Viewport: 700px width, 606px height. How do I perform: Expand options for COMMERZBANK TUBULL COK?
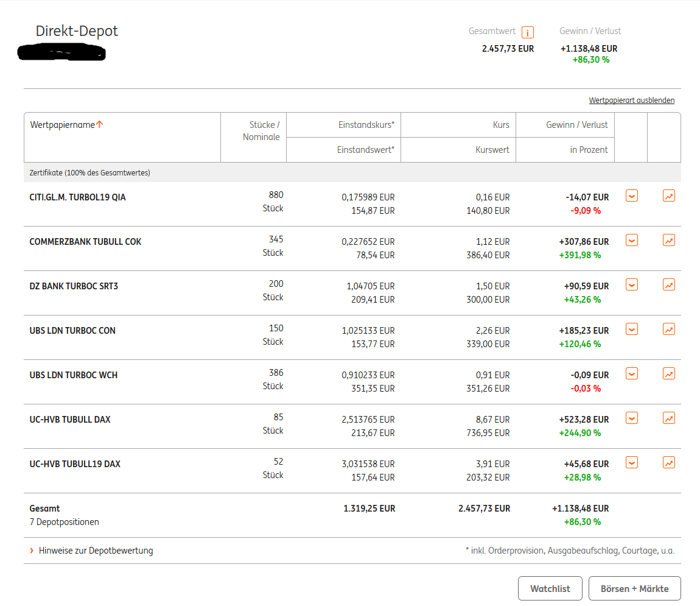[631, 240]
